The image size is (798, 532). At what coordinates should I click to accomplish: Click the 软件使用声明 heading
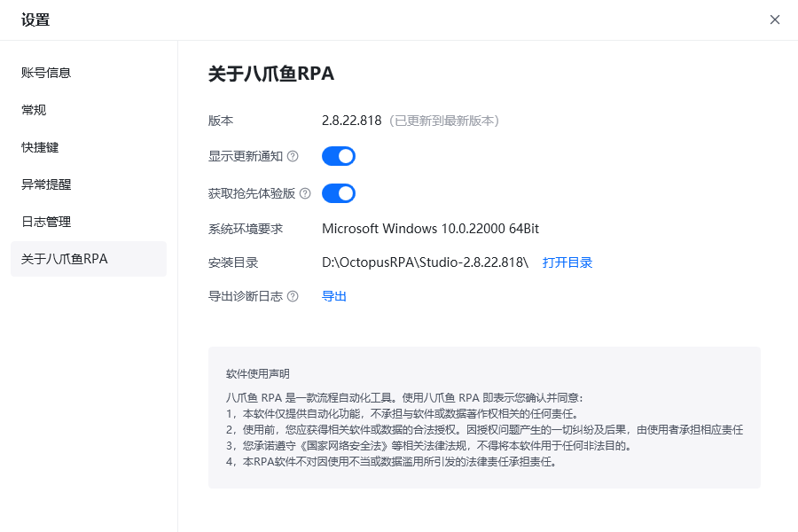pyautogui.click(x=257, y=374)
